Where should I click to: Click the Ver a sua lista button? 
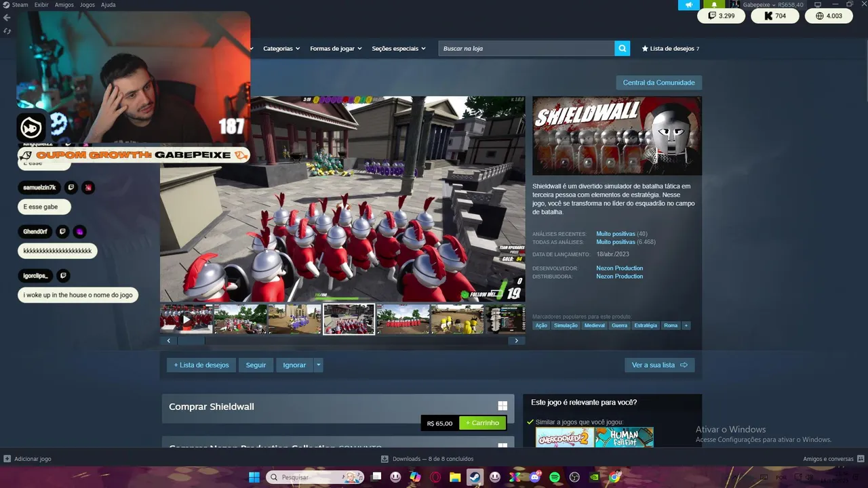[x=659, y=365]
